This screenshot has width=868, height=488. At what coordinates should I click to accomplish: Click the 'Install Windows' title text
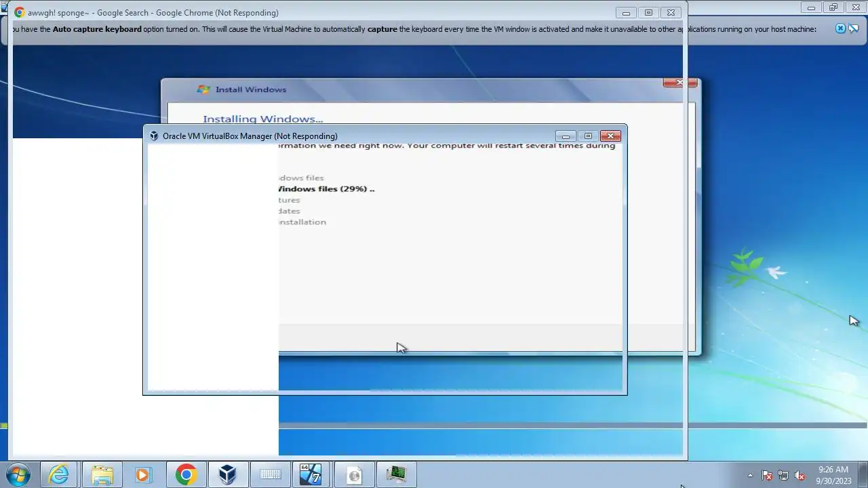point(251,89)
